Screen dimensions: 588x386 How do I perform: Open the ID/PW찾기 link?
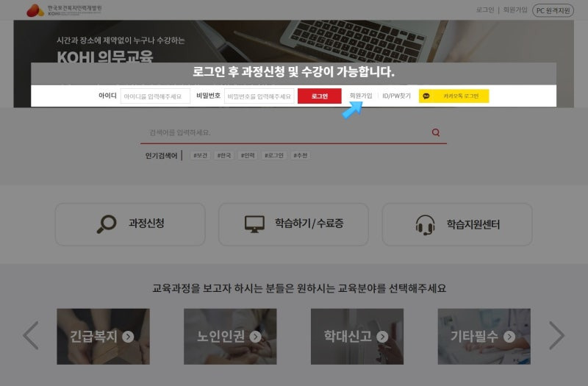(396, 96)
